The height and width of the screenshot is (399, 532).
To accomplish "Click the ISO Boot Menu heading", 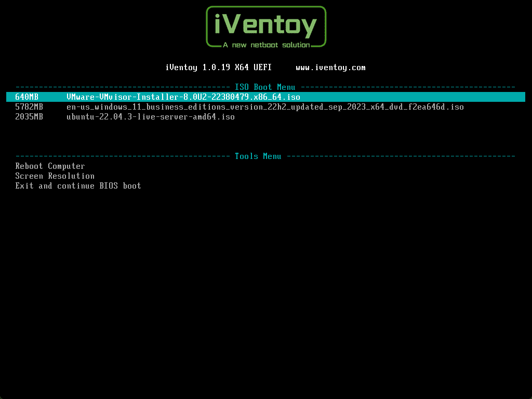I will tap(265, 87).
